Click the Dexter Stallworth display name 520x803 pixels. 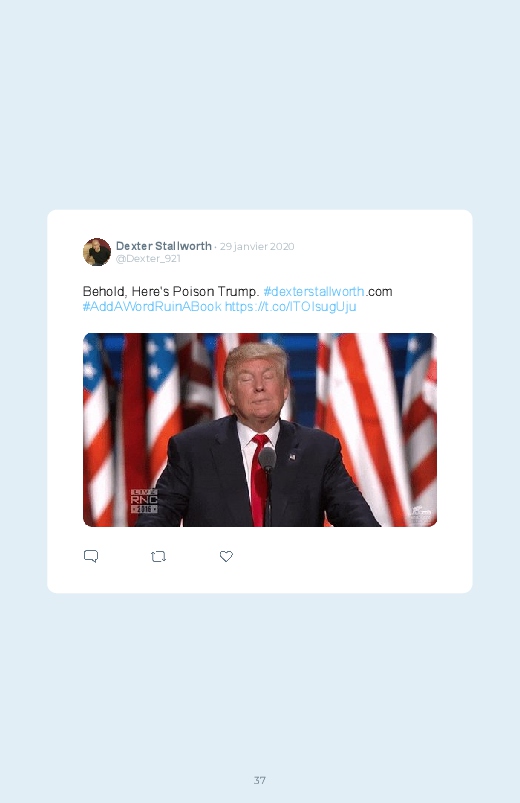[x=164, y=246]
